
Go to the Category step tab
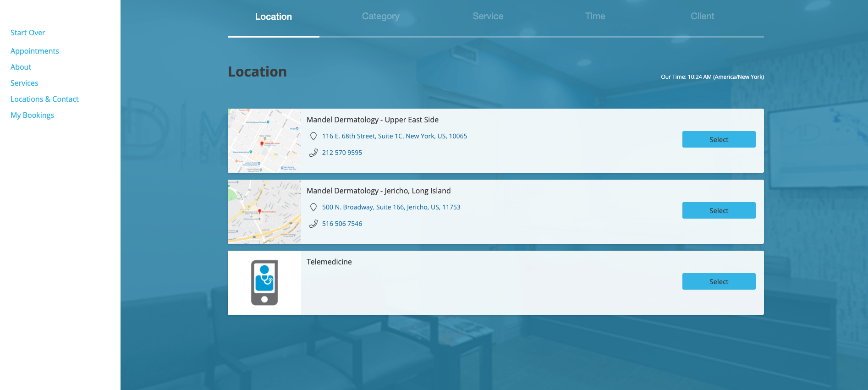click(381, 16)
